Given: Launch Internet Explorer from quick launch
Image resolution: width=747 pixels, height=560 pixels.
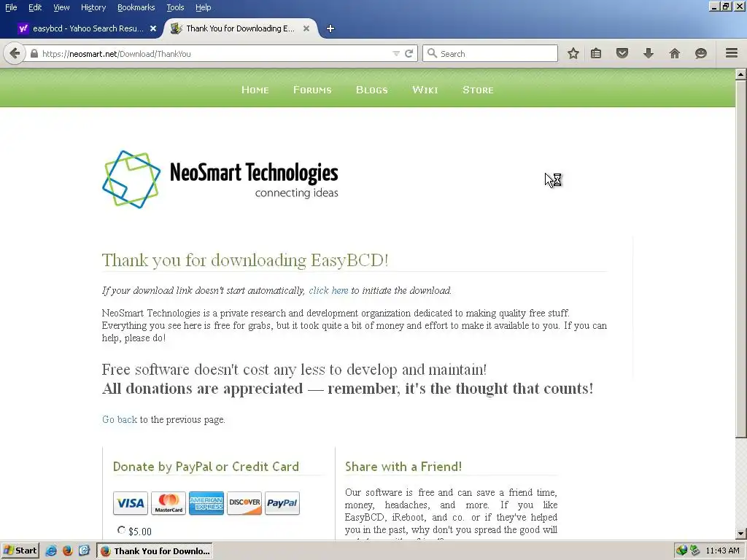Looking at the screenshot, I should click(x=51, y=551).
